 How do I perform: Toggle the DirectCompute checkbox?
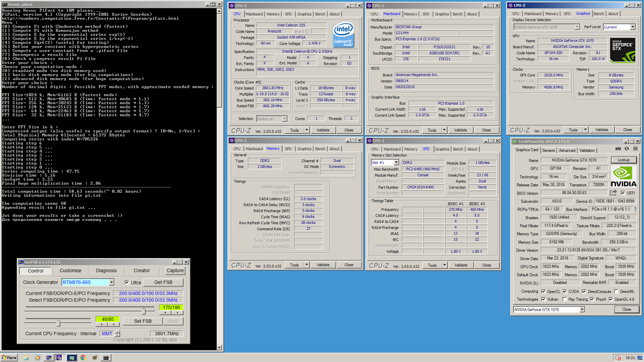click(x=584, y=291)
